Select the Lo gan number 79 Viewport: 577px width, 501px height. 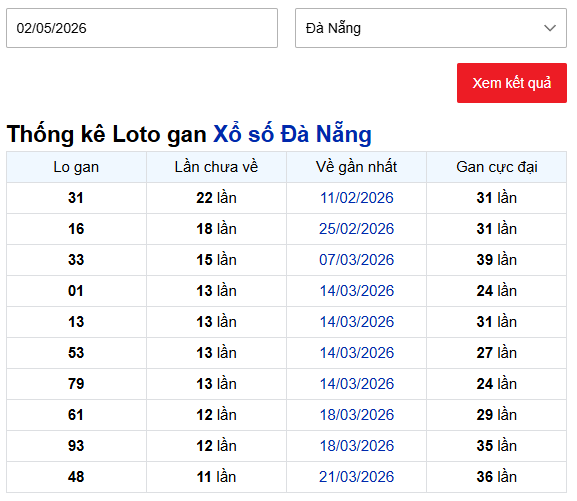click(76, 384)
